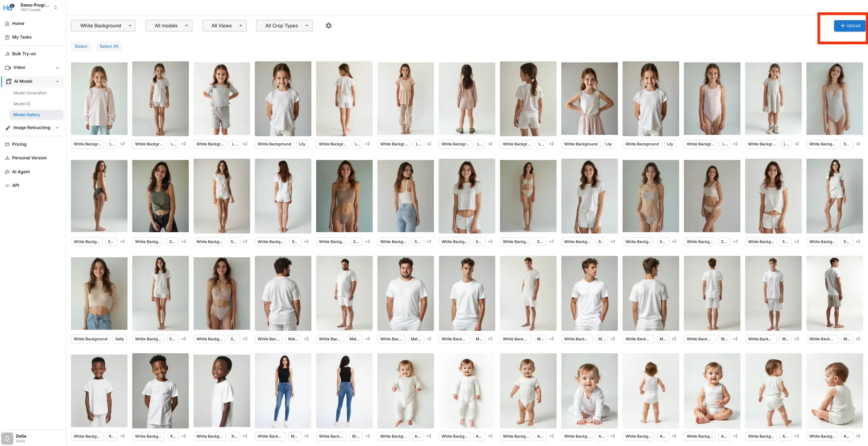Click the Select button

[x=81, y=47]
